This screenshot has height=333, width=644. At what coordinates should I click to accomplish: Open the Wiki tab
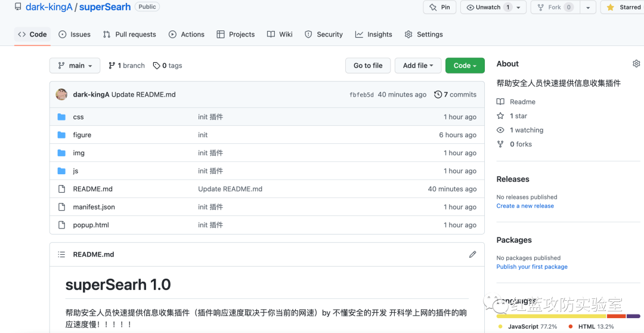(x=280, y=35)
